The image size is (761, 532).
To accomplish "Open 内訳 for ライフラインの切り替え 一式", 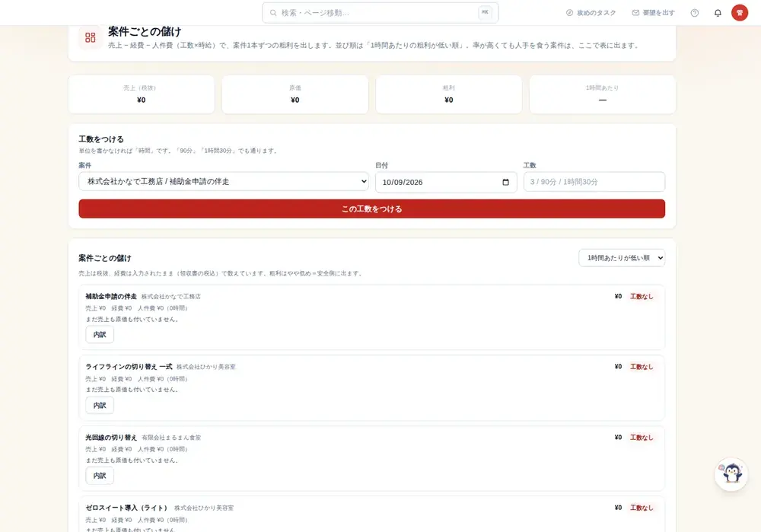I will point(100,406).
